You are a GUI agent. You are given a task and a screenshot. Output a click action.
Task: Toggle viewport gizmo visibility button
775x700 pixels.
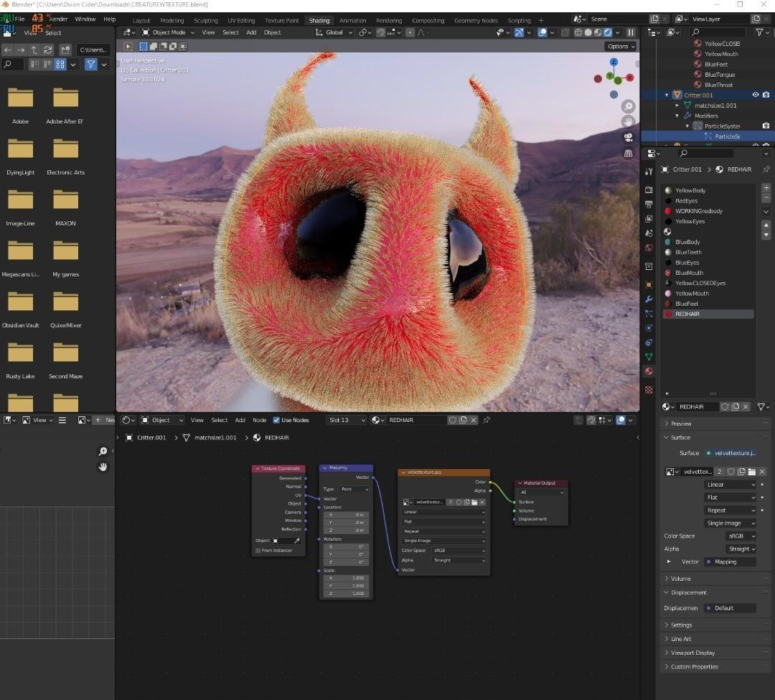coord(519,32)
